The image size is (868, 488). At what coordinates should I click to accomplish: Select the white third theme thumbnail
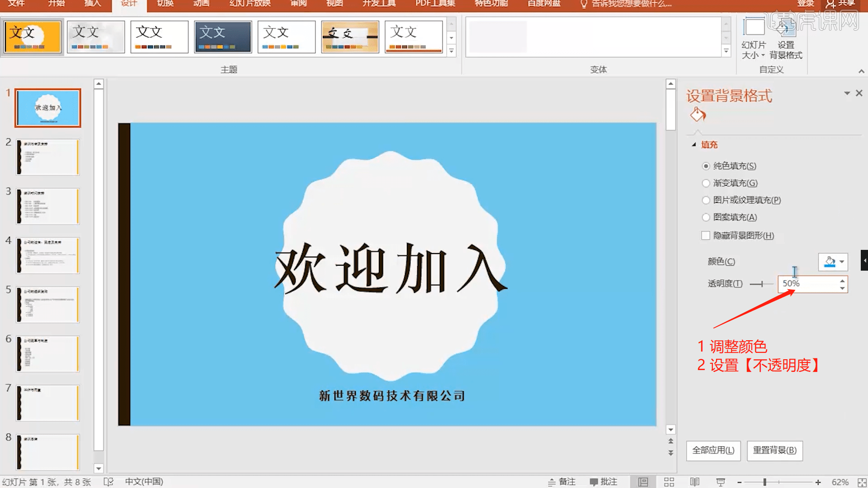(x=160, y=37)
